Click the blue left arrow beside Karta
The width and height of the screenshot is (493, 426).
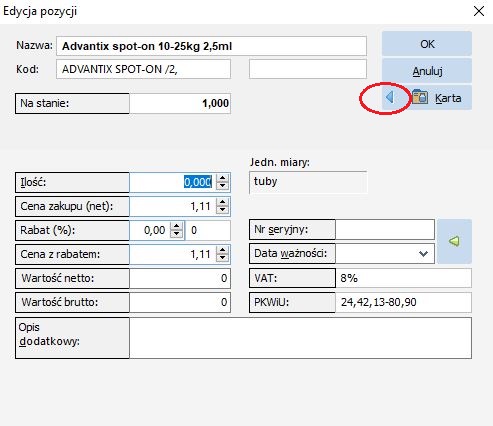click(x=389, y=97)
